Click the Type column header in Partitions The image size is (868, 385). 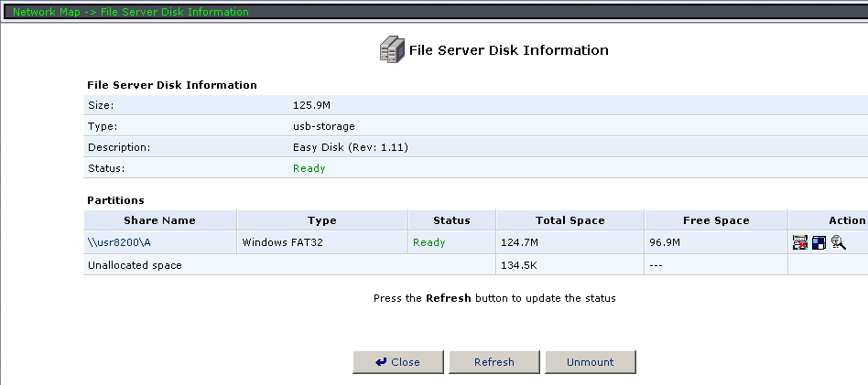point(322,220)
